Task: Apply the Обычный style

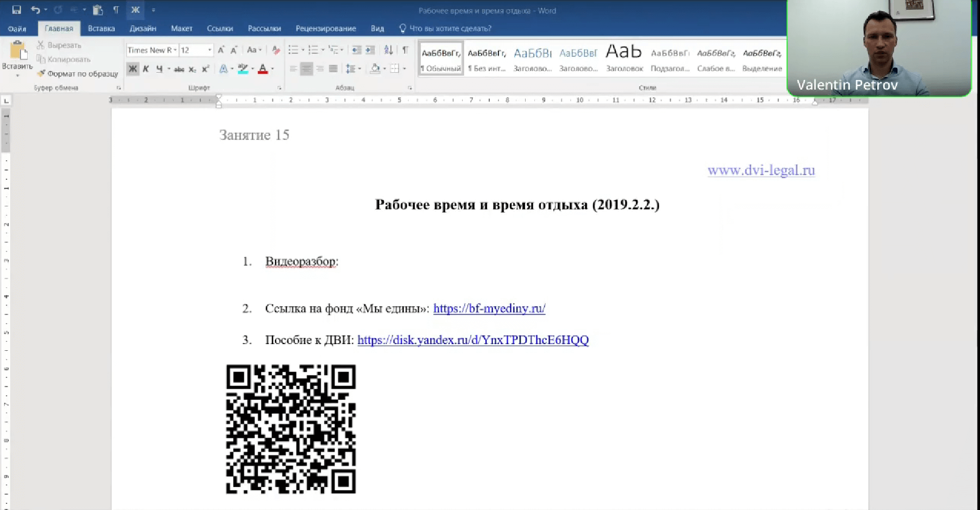Action: 441,59
